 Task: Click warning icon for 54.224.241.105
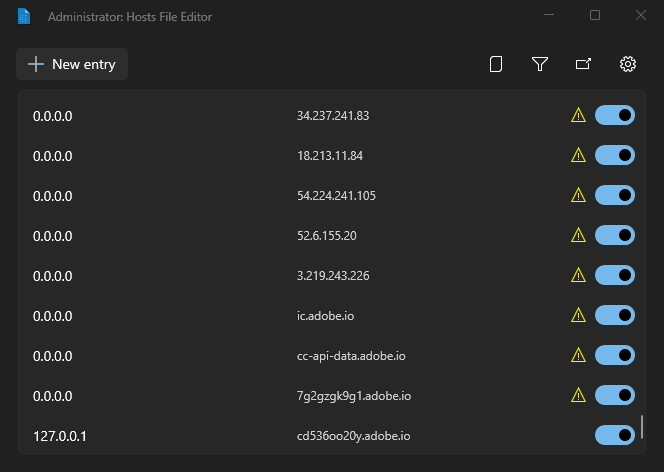(x=578, y=196)
